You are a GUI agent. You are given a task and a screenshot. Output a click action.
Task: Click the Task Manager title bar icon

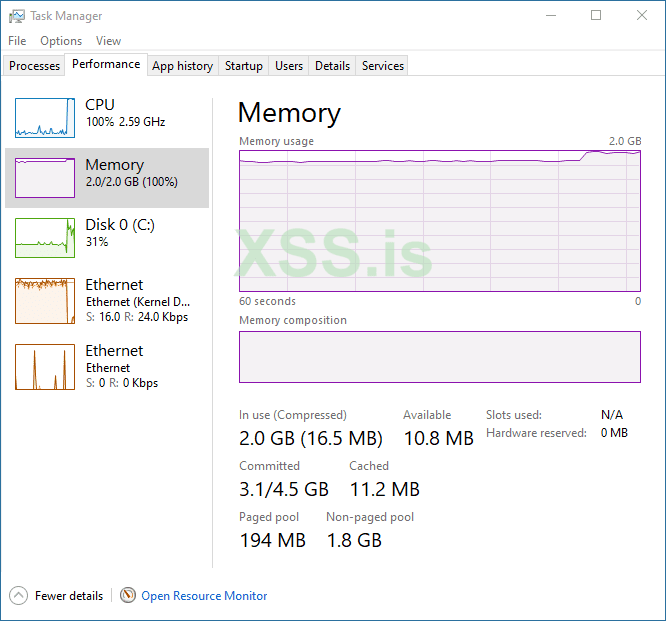(x=17, y=16)
